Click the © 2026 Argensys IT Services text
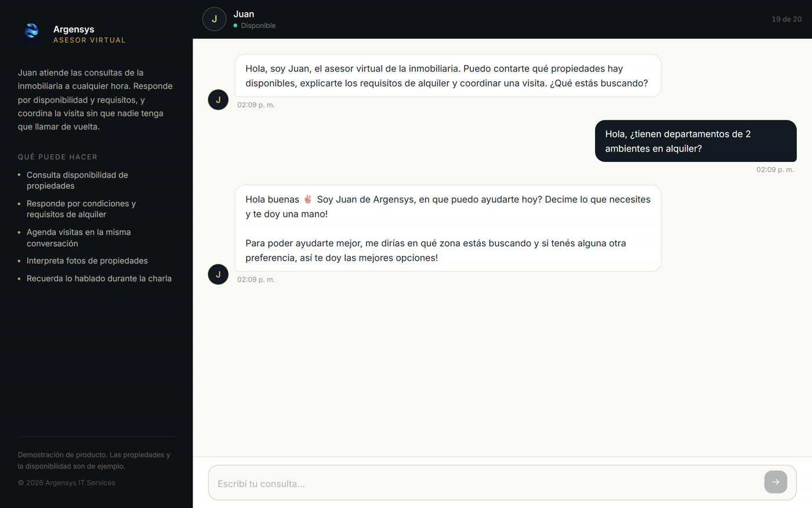Viewport: 812px width, 508px height. 67,482
